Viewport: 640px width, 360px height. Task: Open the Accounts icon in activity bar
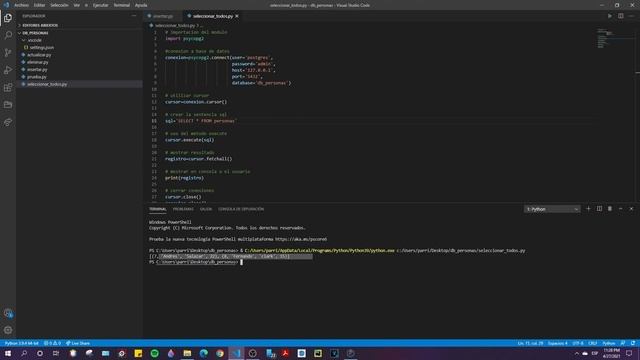[x=8, y=313]
